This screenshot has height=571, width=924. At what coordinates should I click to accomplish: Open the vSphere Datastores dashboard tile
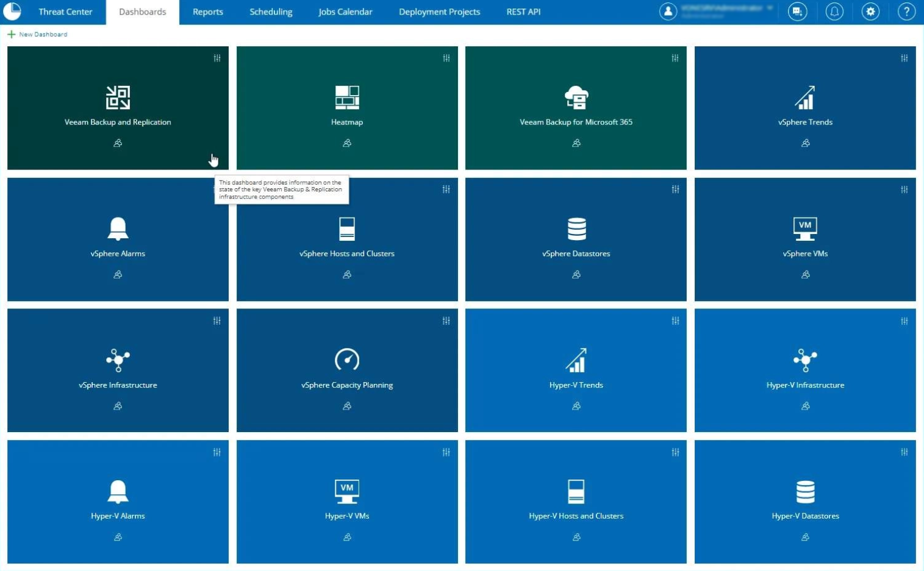[x=576, y=239]
